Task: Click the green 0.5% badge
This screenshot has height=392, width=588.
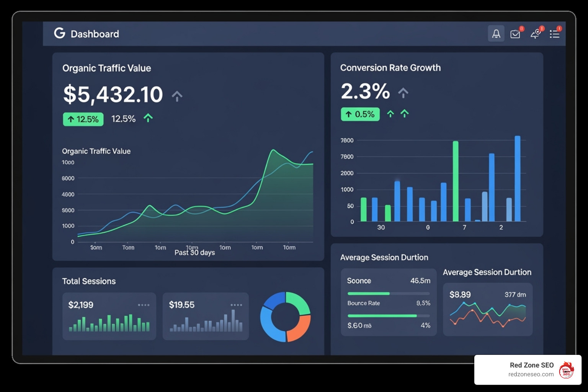Action: pos(360,114)
